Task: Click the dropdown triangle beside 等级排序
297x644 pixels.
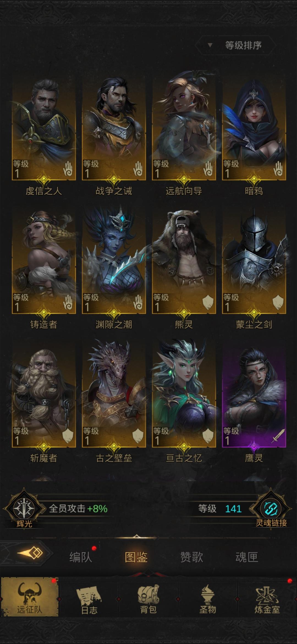Action: 210,45
